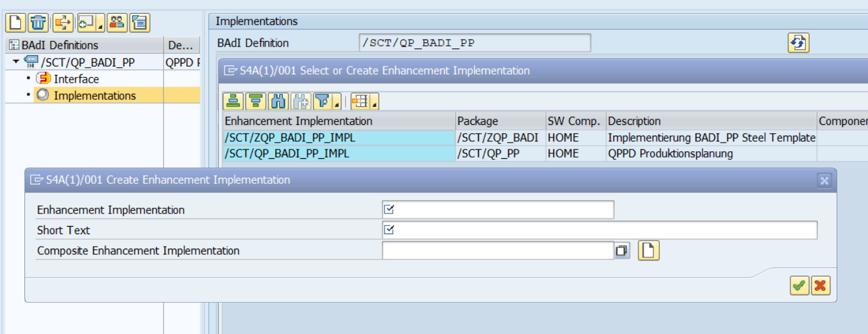Click the Sort Descending icon in list toolbar
Viewport: 868px width, 334px height.
(255, 101)
